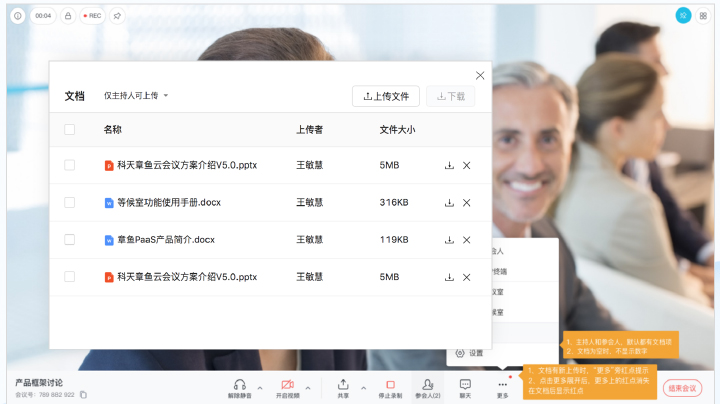Expand audio options arrow beside 解除静音
Image resolution: width=720 pixels, height=404 pixels.
point(260,387)
